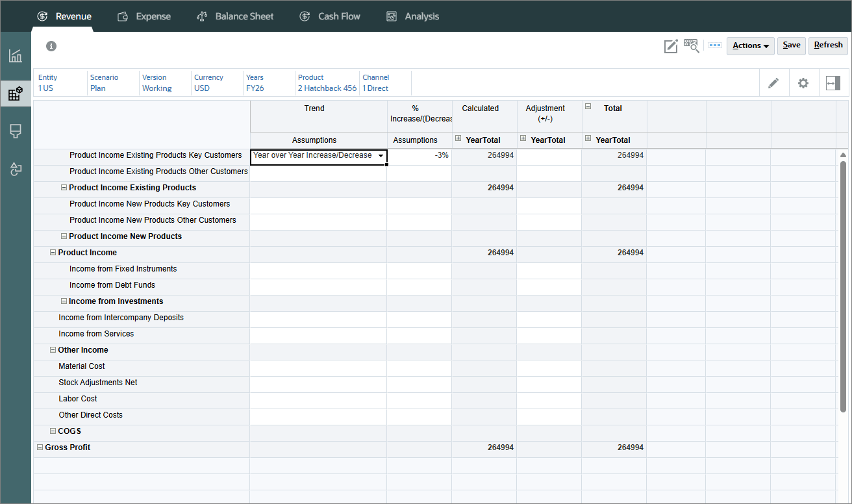Click the Scenario Plan POV link
Image resolution: width=852 pixels, height=504 pixels.
click(x=104, y=82)
